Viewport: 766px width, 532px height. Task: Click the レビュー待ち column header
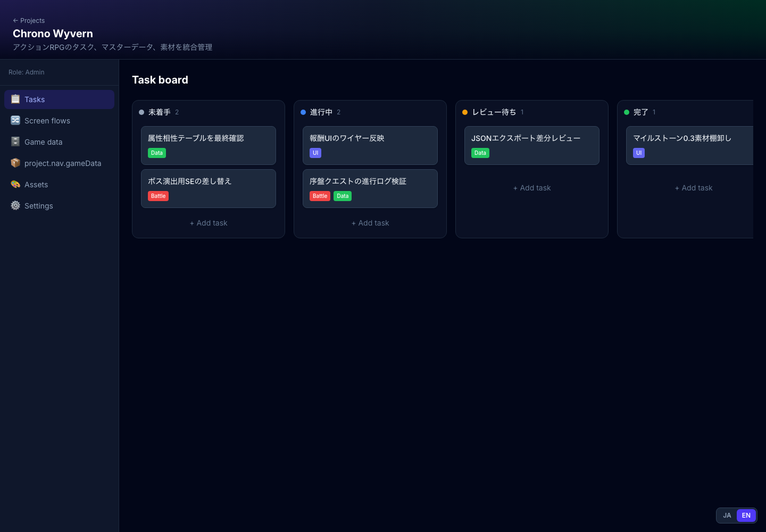[494, 112]
